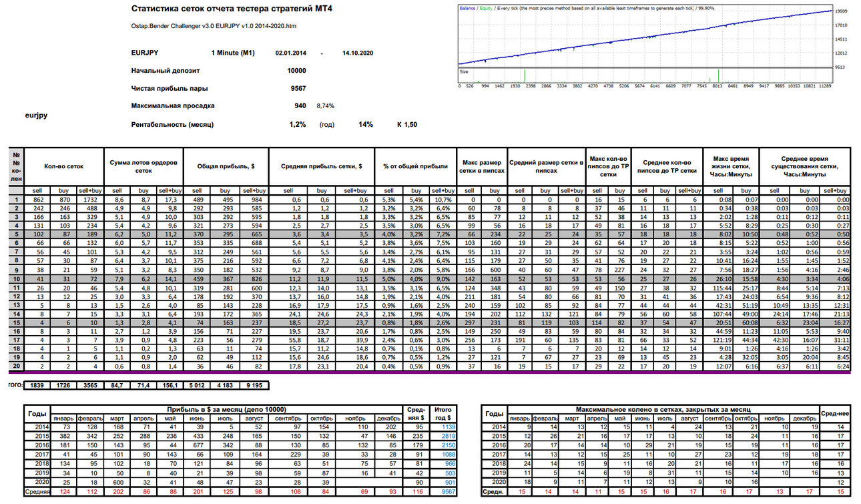Click the "Макс время жизни сетки" column header
The image size is (861, 504).
[x=731, y=167]
